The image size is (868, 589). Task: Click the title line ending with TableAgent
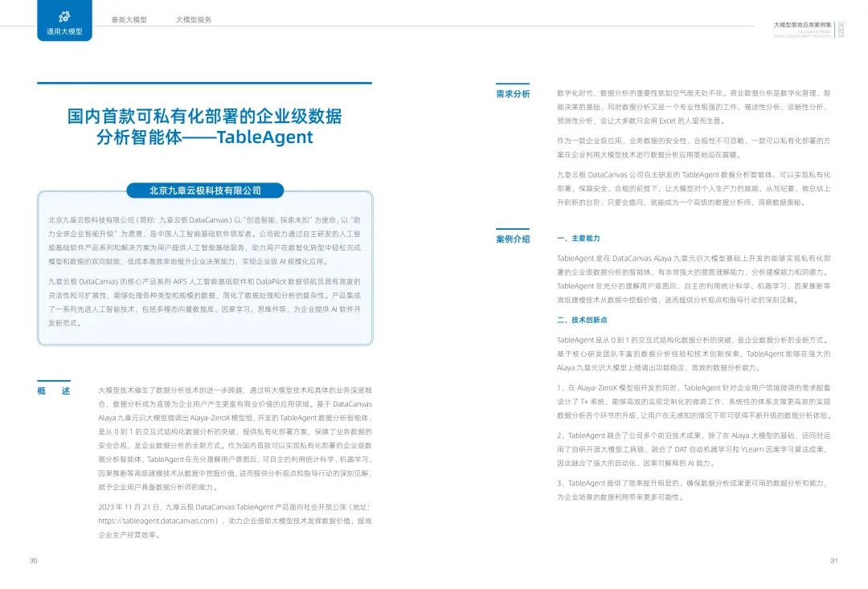point(204,137)
